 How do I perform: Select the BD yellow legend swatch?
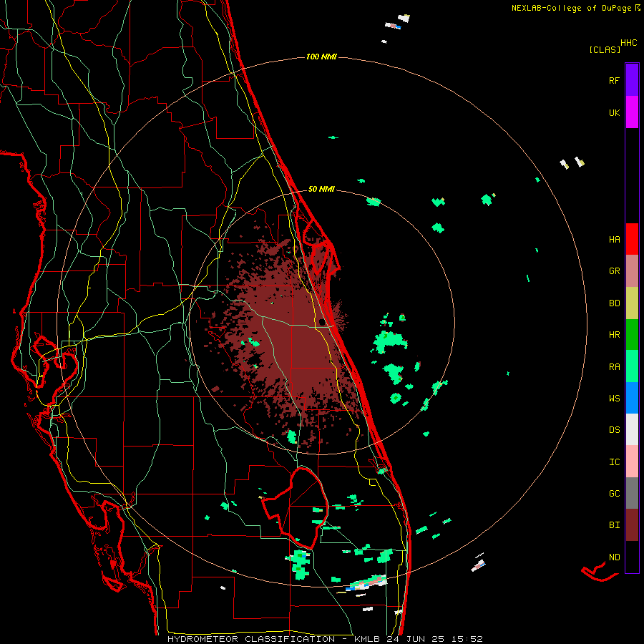(632, 303)
